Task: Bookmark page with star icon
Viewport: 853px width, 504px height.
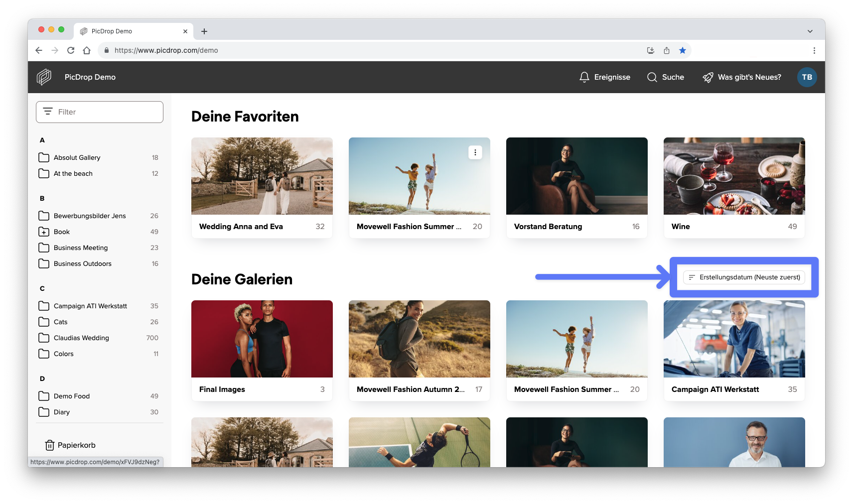Action: tap(683, 50)
